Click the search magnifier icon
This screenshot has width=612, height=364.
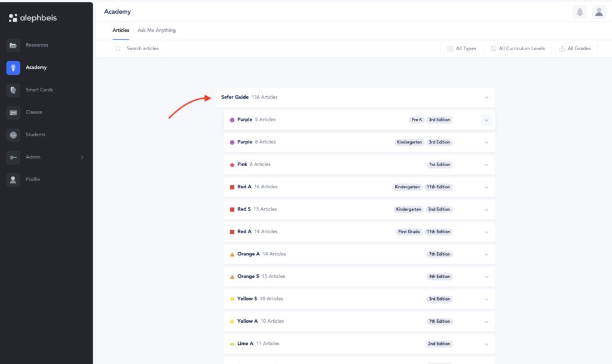click(118, 49)
